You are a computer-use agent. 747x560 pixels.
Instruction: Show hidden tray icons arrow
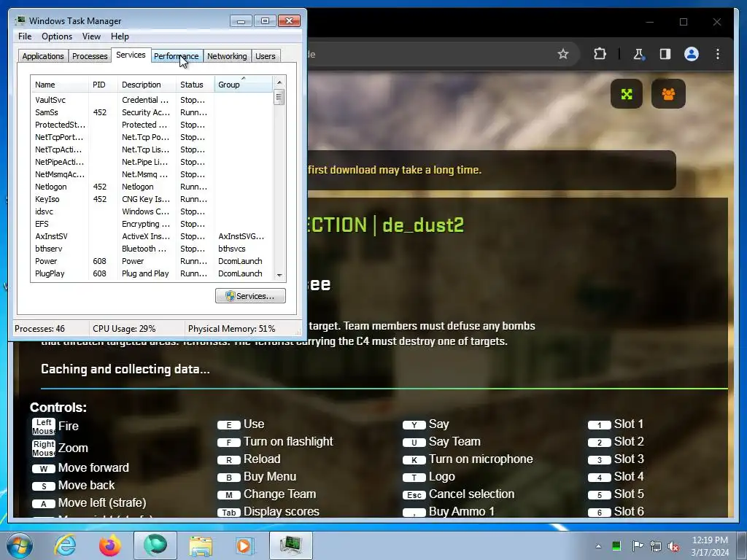[x=598, y=546]
